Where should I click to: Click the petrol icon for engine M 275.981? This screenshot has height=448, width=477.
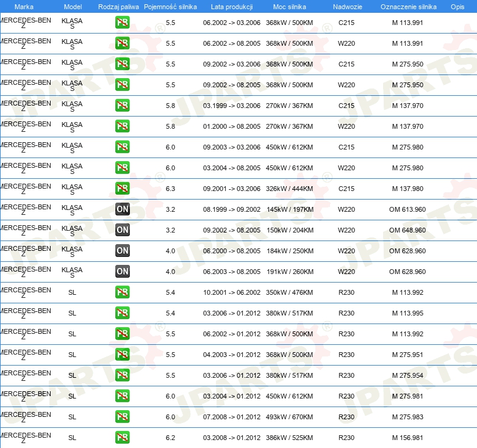click(x=122, y=396)
